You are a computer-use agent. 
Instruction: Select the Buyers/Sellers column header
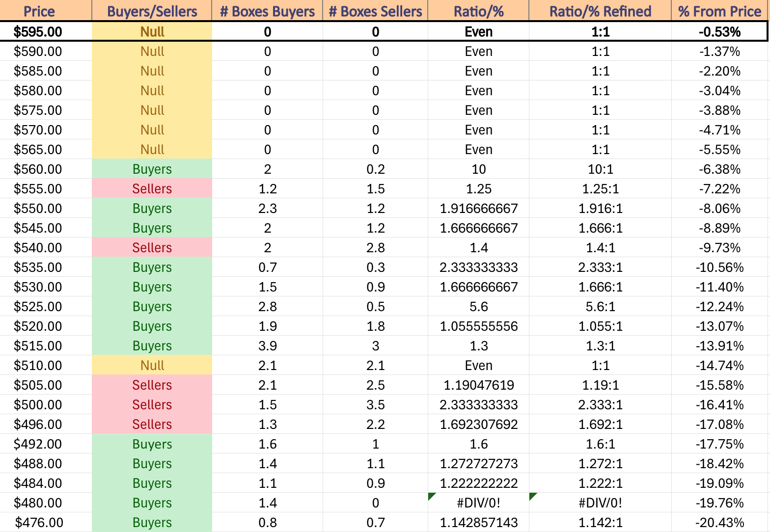[x=152, y=11]
